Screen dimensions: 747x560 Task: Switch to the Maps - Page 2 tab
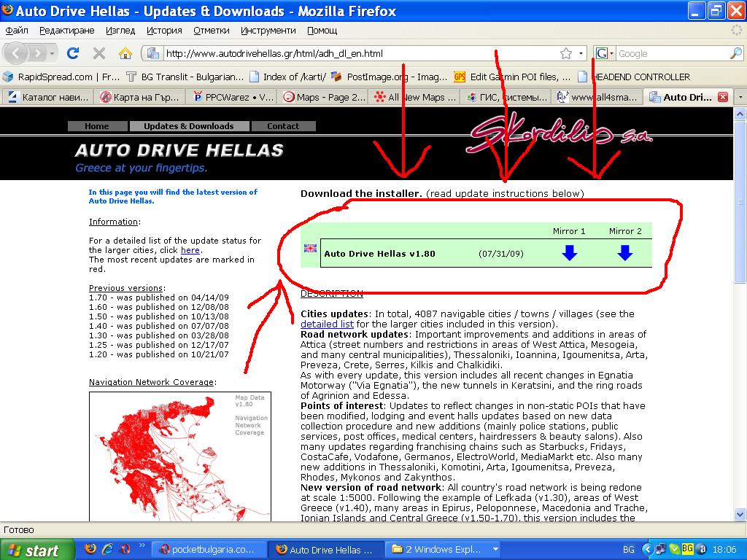(x=322, y=97)
